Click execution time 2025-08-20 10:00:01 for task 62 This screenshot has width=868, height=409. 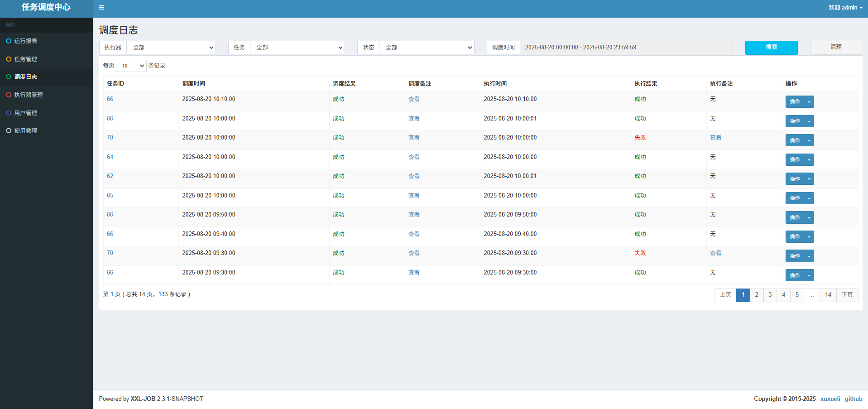pyautogui.click(x=510, y=176)
